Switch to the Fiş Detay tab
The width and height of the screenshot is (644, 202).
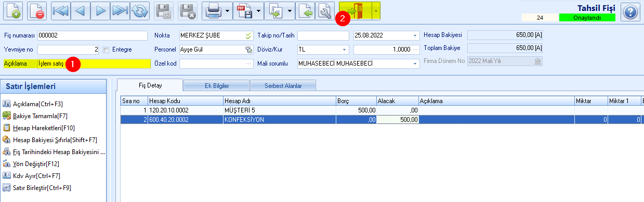click(151, 85)
